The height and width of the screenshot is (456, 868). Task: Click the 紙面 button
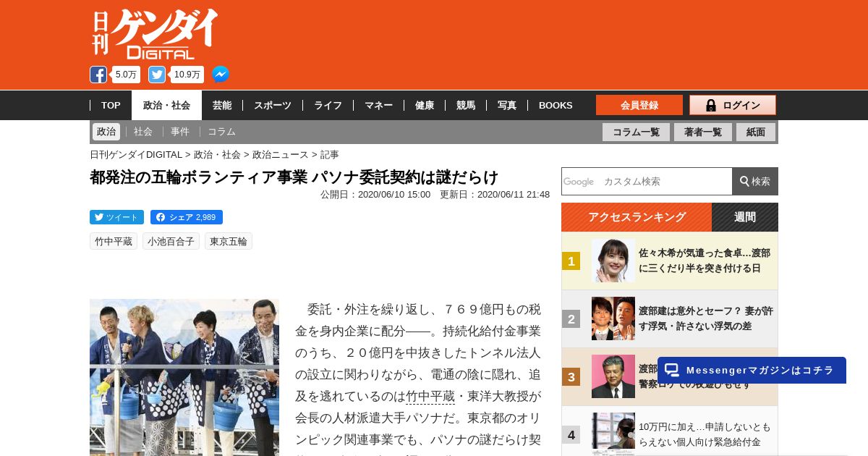click(756, 132)
